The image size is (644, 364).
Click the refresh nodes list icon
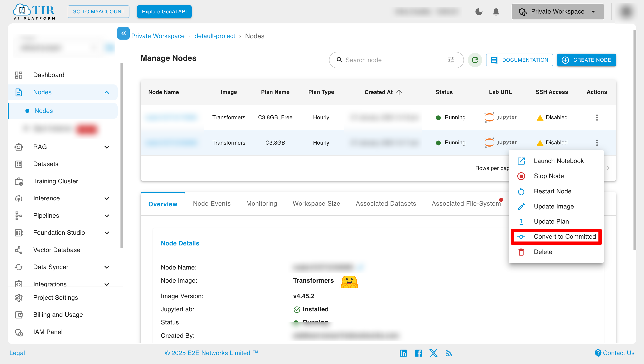(x=475, y=60)
